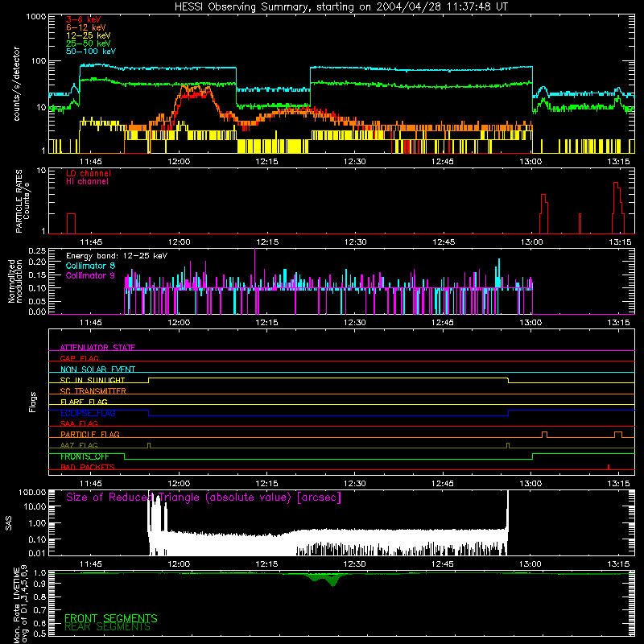Click the GAP FLAG label

79,358
